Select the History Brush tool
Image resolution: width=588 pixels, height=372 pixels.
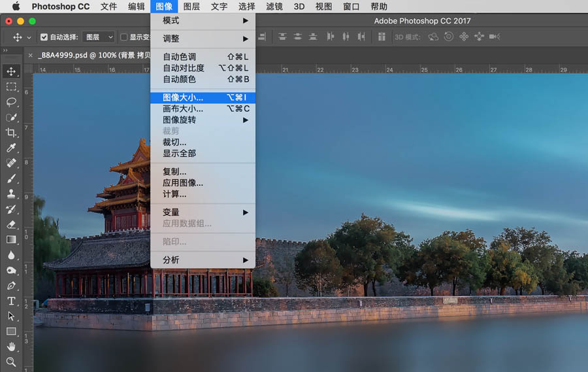11,209
